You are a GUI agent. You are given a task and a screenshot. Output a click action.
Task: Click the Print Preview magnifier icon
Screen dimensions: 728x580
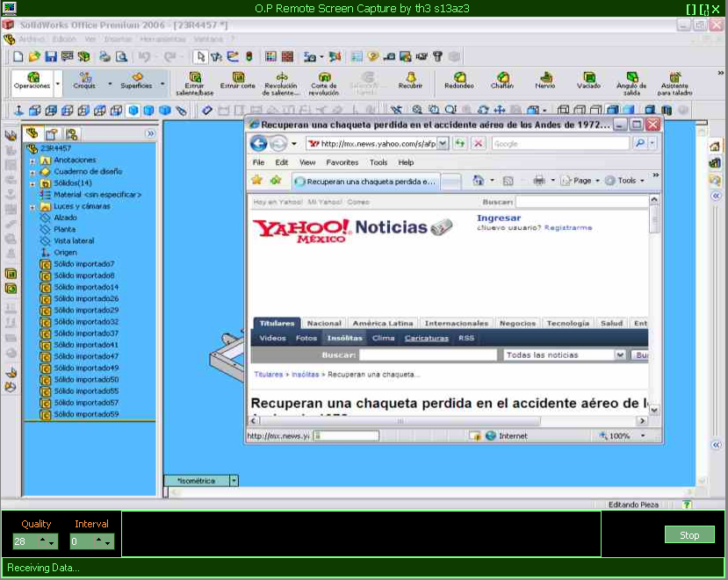122,57
